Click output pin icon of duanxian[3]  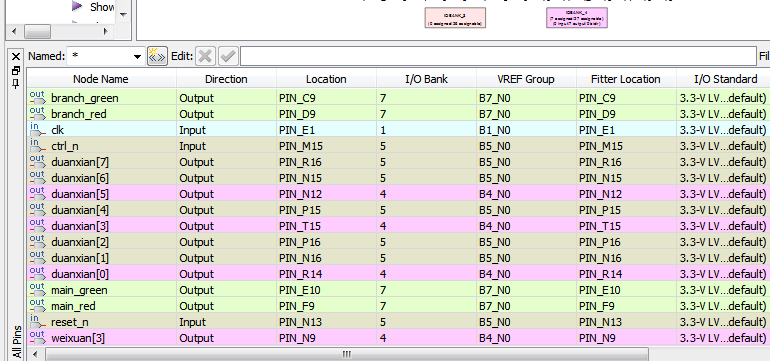[x=37, y=225]
